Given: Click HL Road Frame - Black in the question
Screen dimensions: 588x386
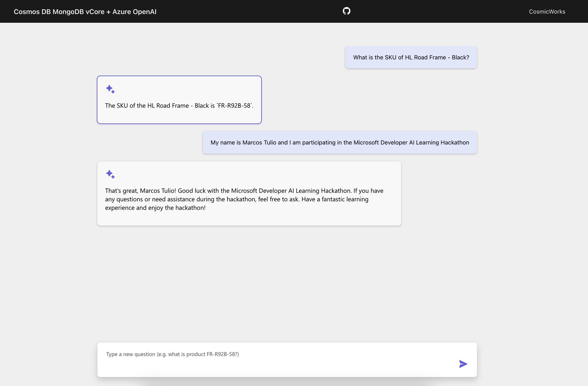Looking at the screenshot, I should point(437,57).
